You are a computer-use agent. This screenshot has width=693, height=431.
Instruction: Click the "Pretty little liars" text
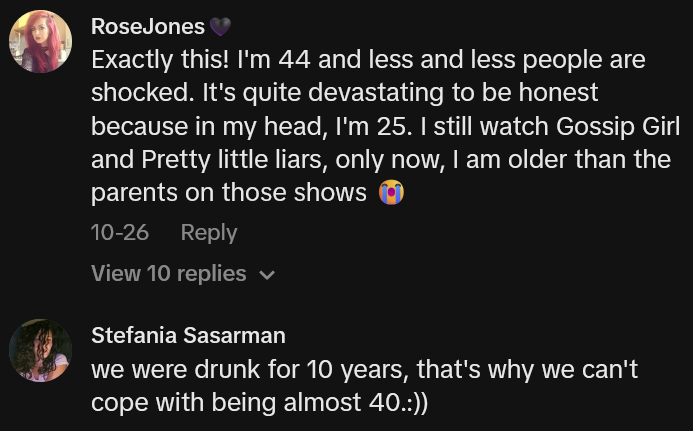224,160
